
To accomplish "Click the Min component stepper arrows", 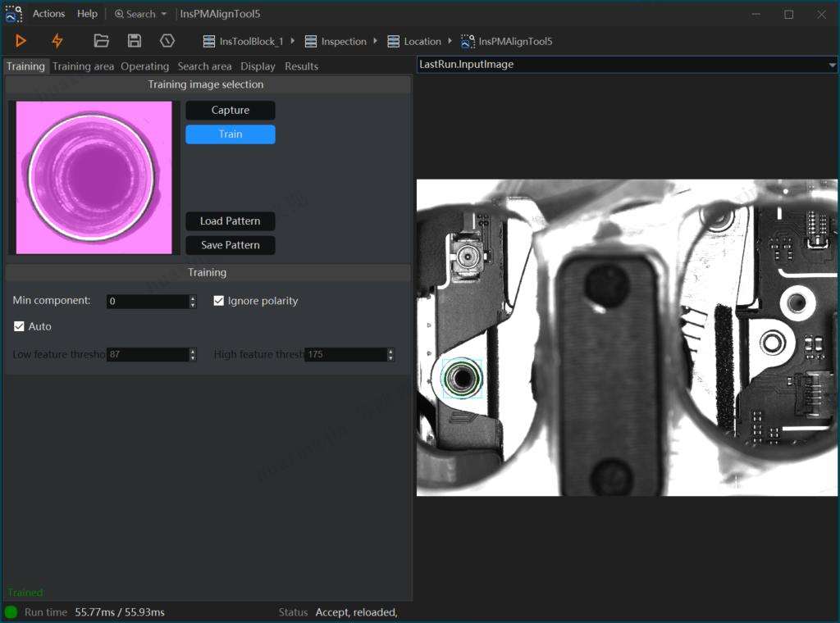I will pos(193,302).
